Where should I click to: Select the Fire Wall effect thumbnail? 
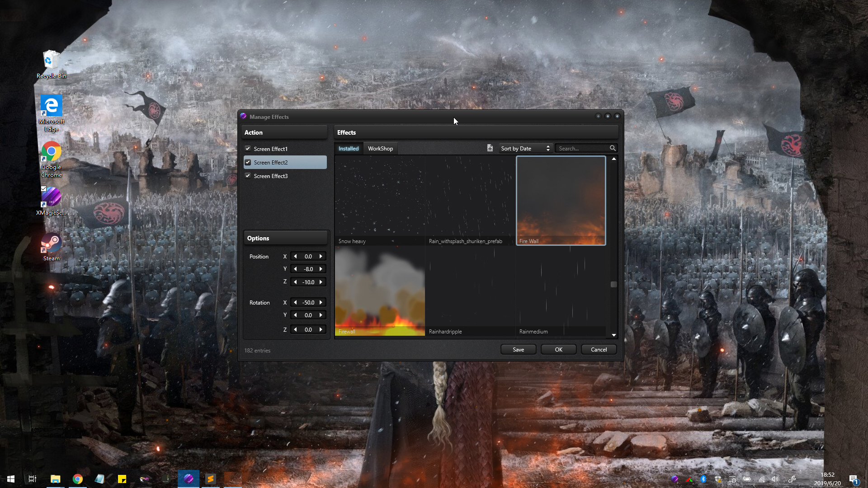561,201
